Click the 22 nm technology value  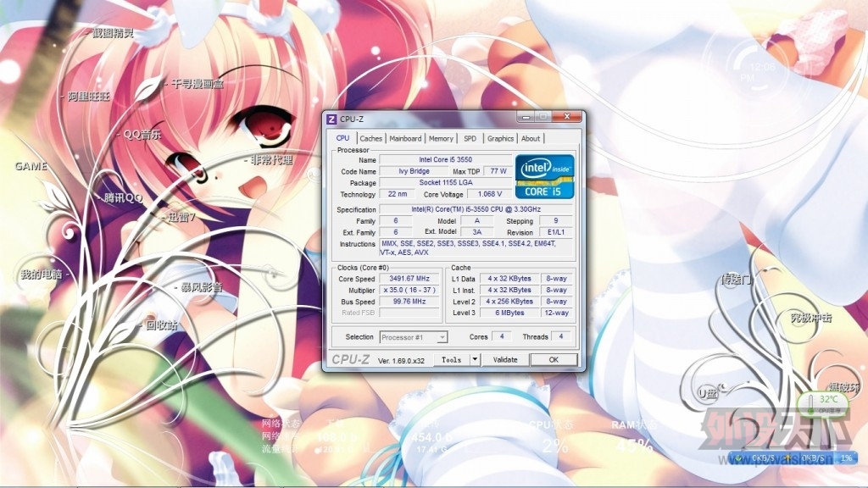point(397,194)
